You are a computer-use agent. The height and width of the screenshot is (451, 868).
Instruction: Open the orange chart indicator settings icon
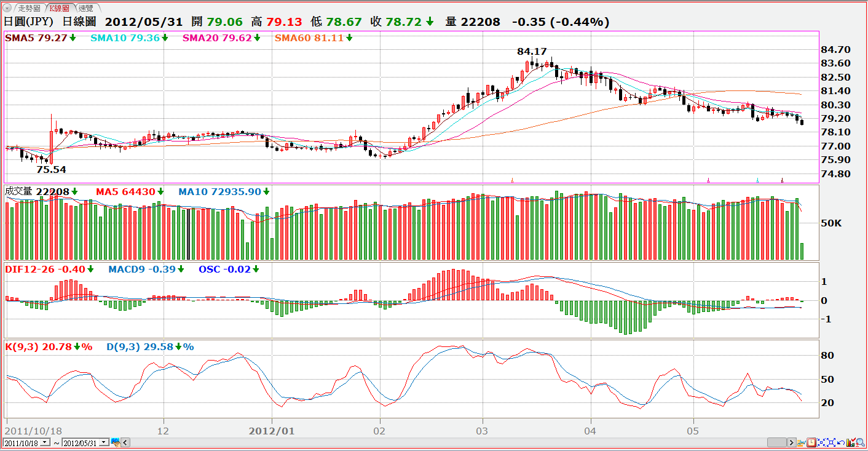pos(801,442)
